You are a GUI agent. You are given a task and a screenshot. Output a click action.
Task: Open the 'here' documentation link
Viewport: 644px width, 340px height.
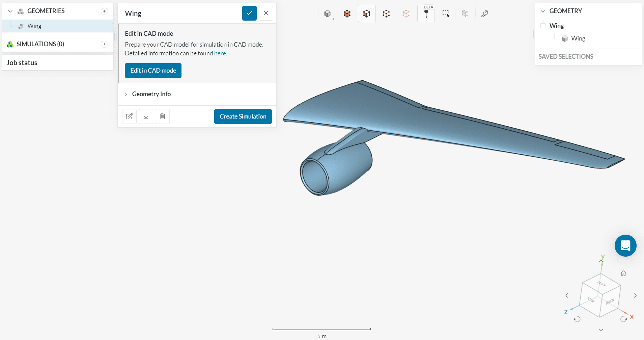220,53
